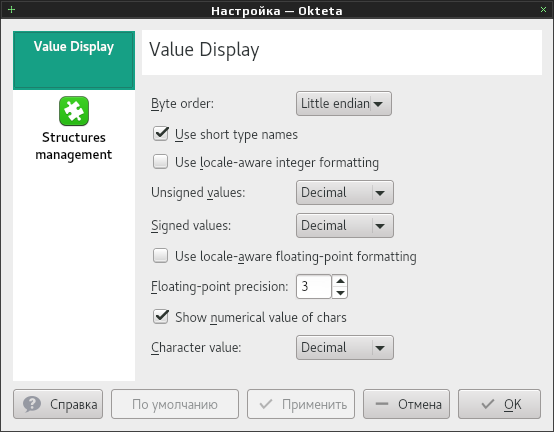Click the Отмена cancel button
Image resolution: width=554 pixels, height=432 pixels.
(x=406, y=404)
